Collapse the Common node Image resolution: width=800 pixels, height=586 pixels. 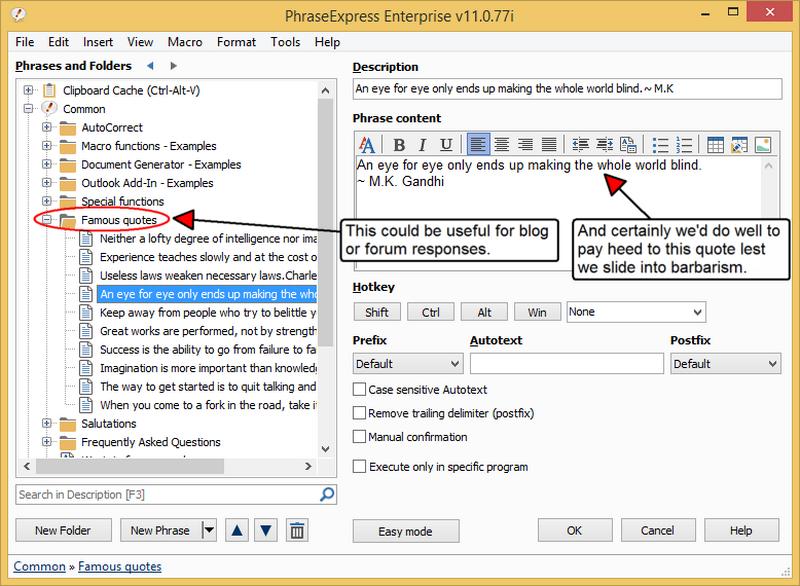click(x=28, y=109)
